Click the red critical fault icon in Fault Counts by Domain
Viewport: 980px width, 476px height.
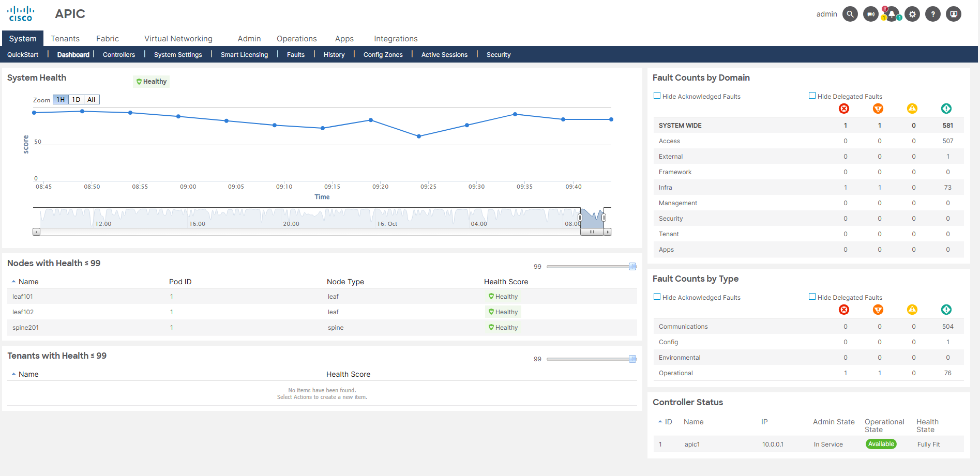[x=844, y=109]
